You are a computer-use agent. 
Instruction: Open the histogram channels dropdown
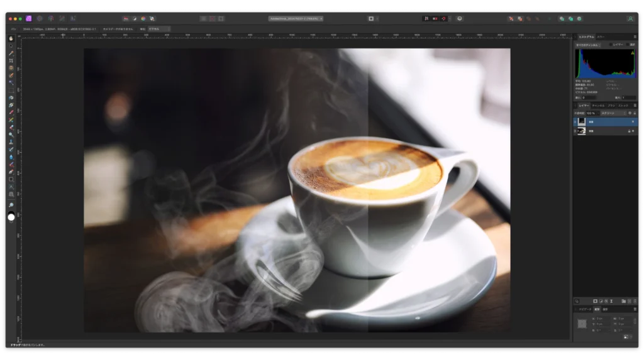click(x=588, y=45)
